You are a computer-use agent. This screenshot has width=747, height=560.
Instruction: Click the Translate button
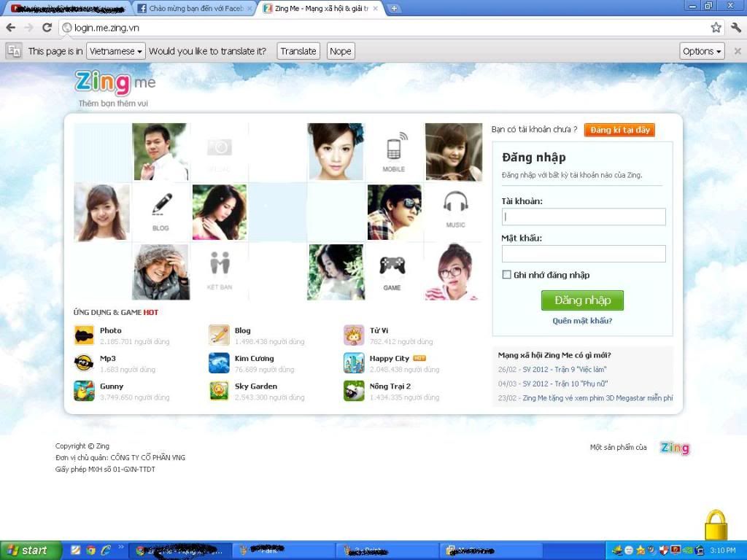[298, 51]
